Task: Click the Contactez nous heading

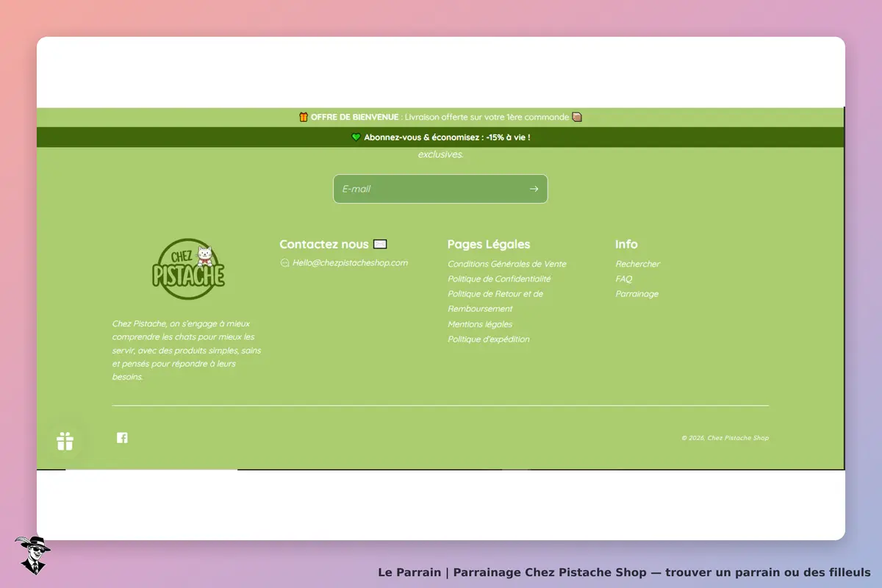Action: tap(324, 244)
